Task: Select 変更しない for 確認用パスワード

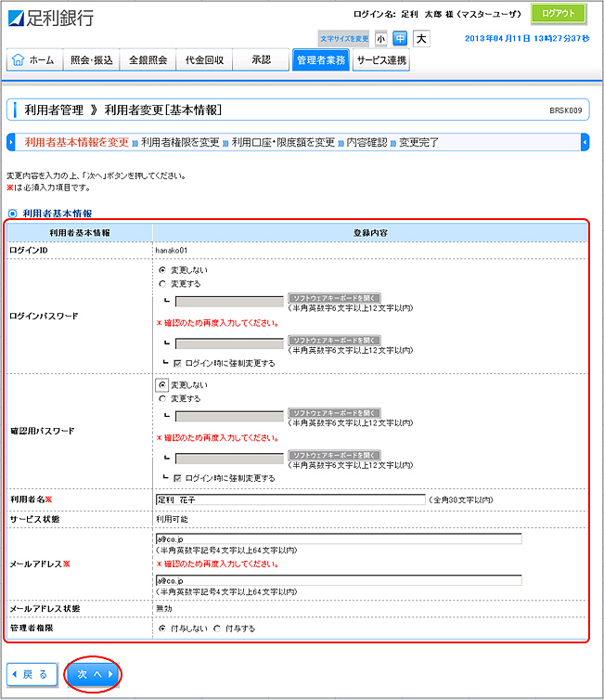Action: (x=162, y=385)
